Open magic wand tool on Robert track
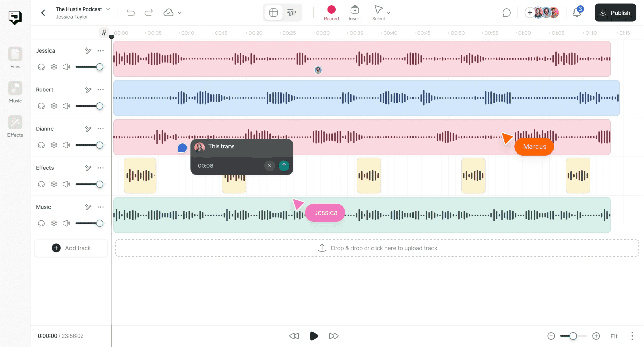Image resolution: width=644 pixels, height=347 pixels. pos(88,90)
